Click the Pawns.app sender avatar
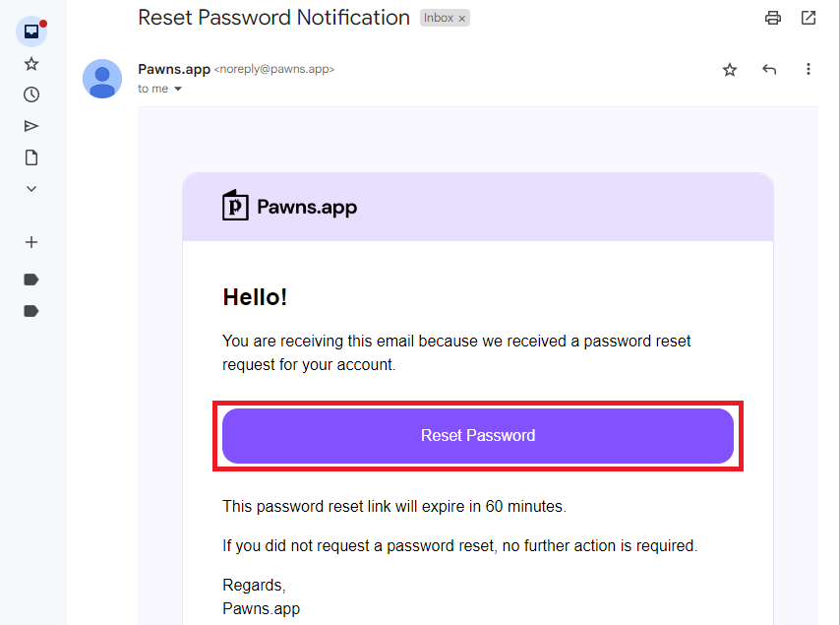This screenshot has width=840, height=625. point(102,79)
